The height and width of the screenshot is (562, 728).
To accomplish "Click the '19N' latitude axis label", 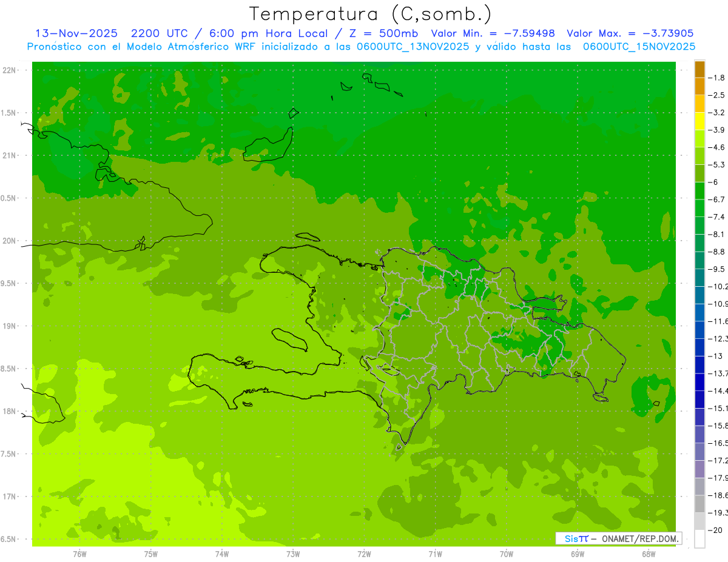I will pyautogui.click(x=9, y=326).
